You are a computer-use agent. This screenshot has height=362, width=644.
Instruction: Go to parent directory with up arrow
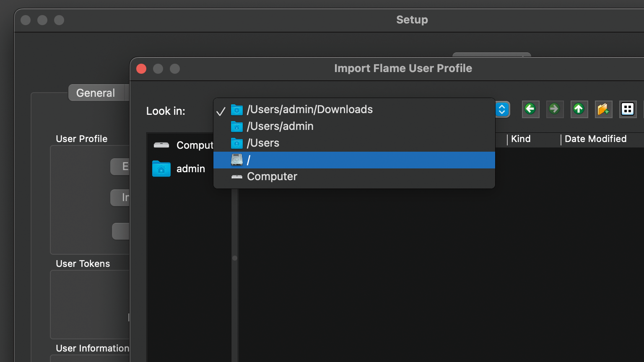579,109
